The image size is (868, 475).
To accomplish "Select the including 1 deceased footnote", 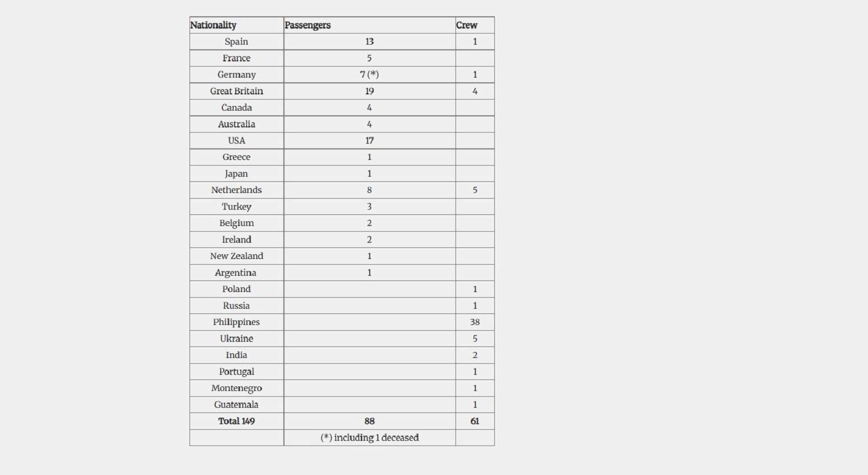I will pyautogui.click(x=370, y=438).
